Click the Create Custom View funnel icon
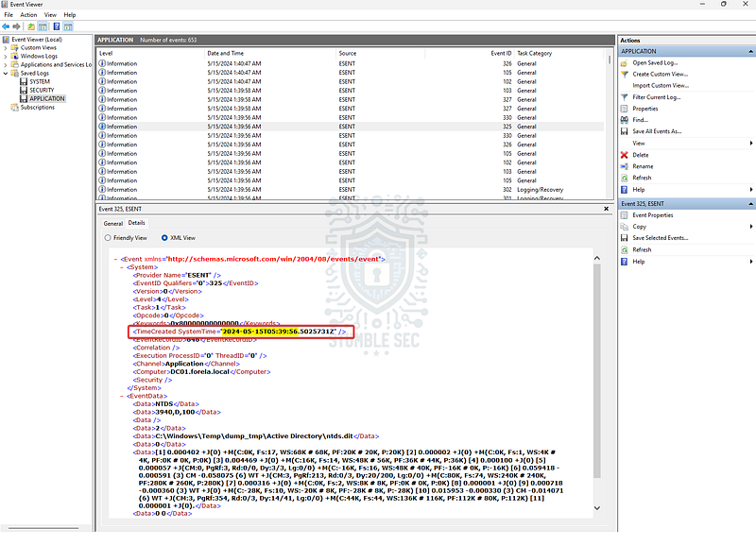This screenshot has height=546, width=756. click(x=624, y=75)
